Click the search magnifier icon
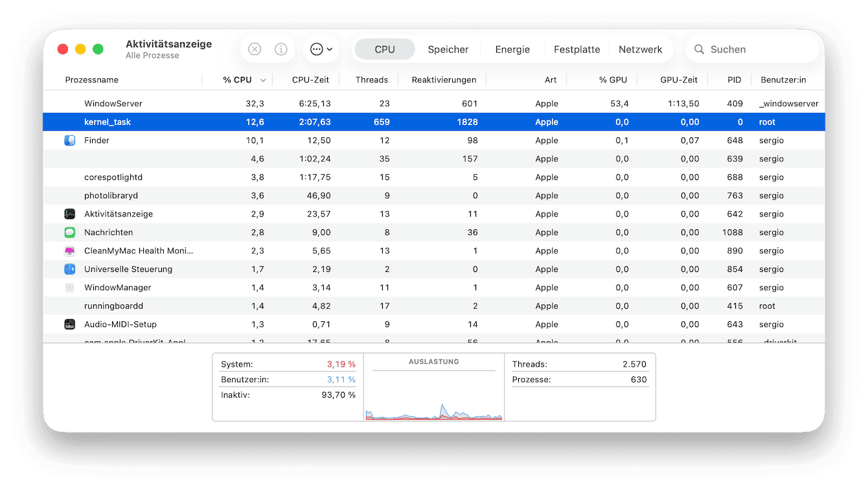The height and width of the screenshot is (489, 868). click(700, 49)
